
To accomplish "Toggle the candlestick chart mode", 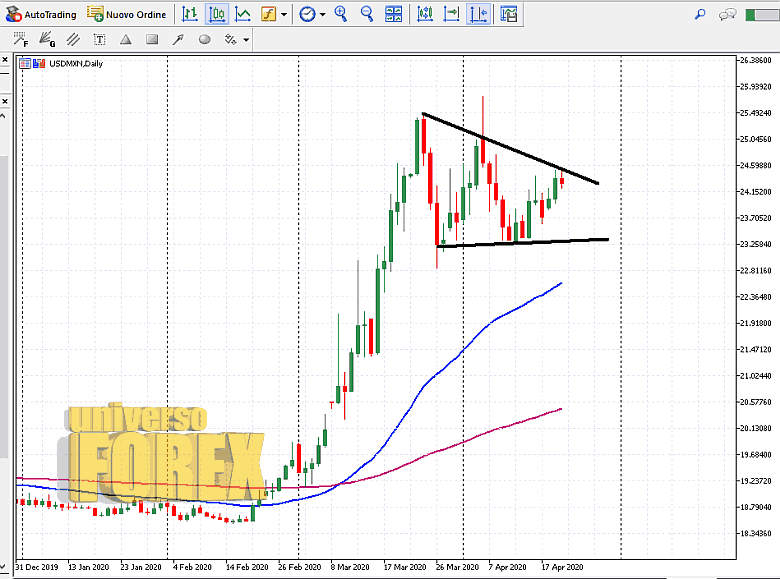I will point(216,14).
